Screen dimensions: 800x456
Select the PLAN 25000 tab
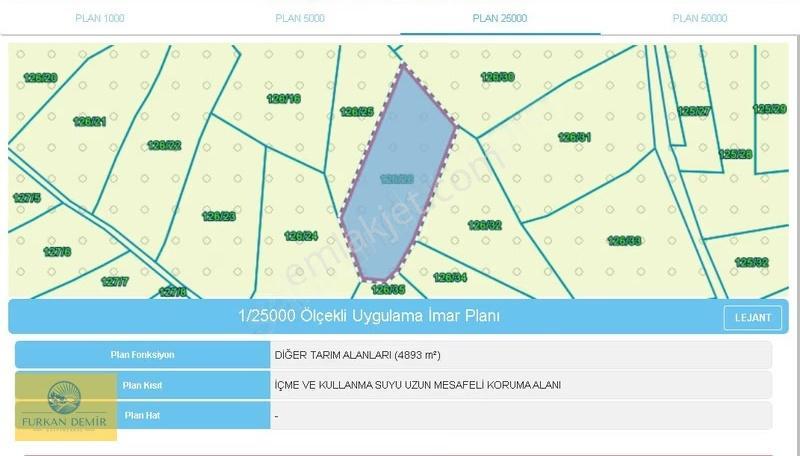coord(499,18)
